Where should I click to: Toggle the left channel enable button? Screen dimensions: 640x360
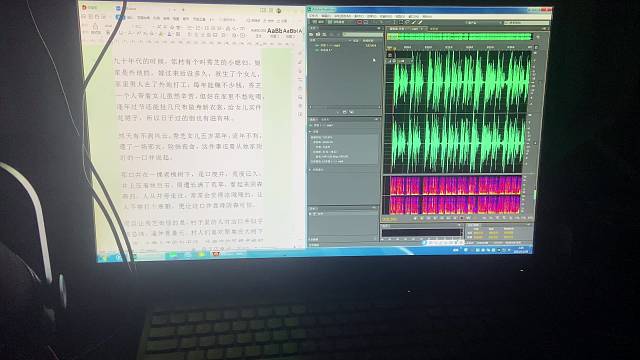coord(540,82)
